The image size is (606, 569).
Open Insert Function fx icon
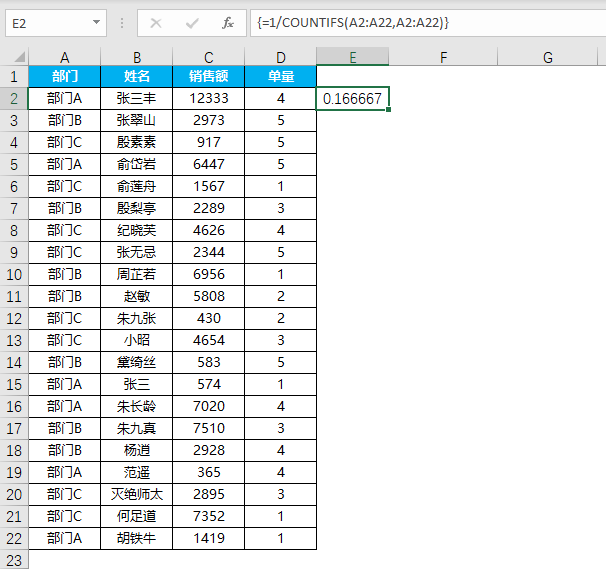pos(228,23)
